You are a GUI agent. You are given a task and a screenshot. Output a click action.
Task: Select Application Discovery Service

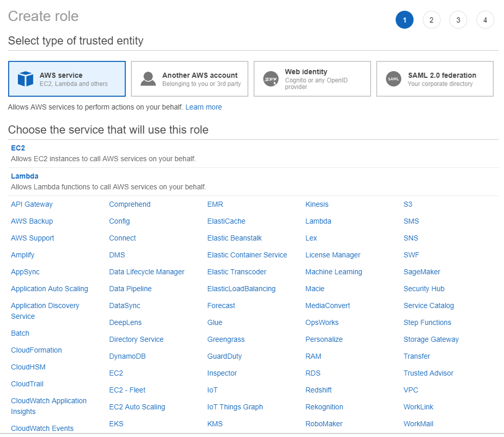[45, 311]
